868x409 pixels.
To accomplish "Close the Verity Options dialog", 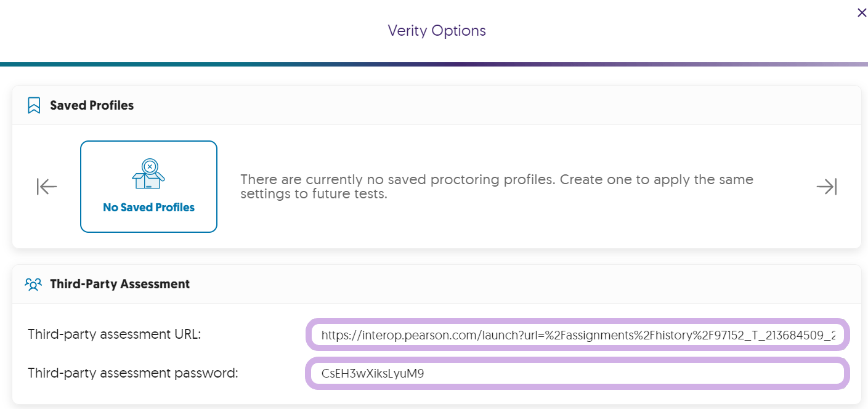I will click(x=861, y=12).
